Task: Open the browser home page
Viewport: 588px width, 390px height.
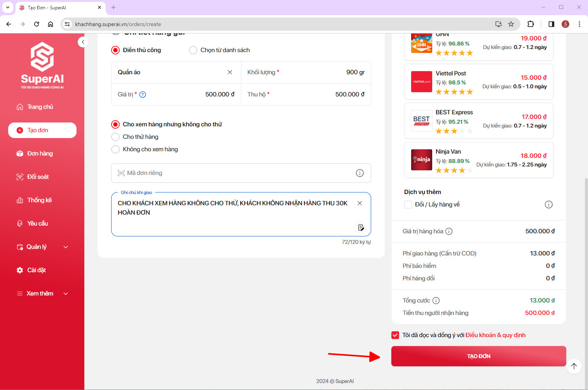Action: click(51, 24)
